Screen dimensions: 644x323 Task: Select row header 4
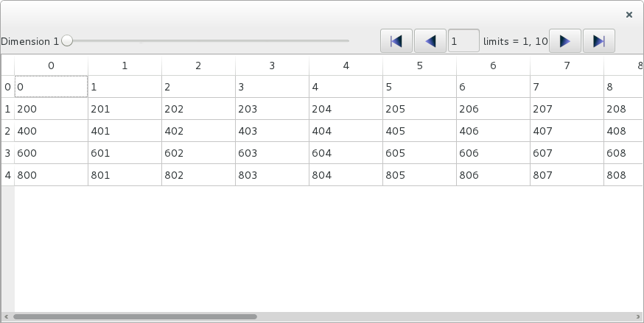pos(7,175)
